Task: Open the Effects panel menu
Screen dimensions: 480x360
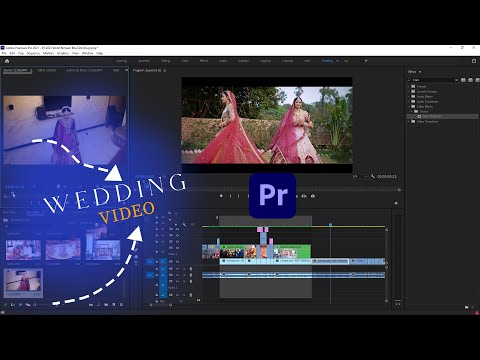Action: (420, 72)
